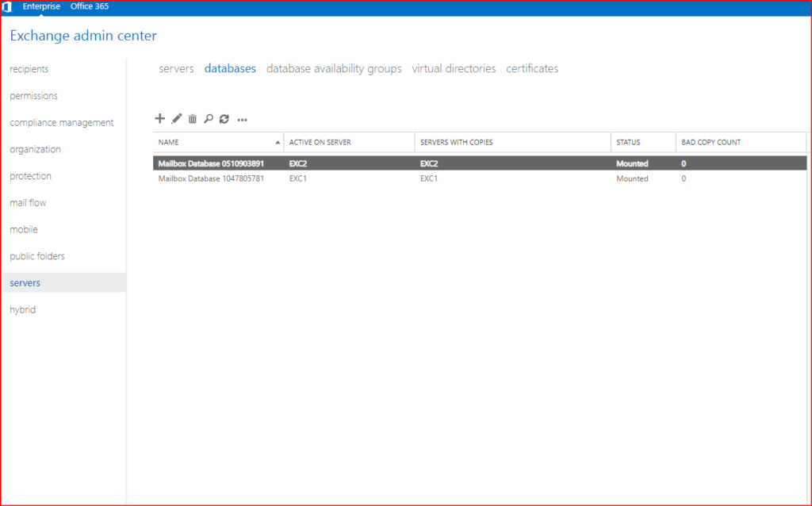
Task: Click the delete trash can icon
Action: click(x=192, y=119)
